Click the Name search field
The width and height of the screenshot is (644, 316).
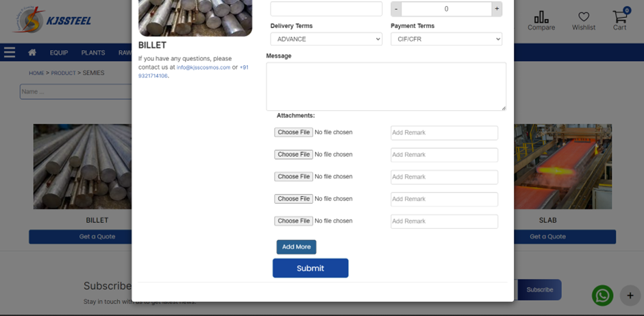click(76, 92)
